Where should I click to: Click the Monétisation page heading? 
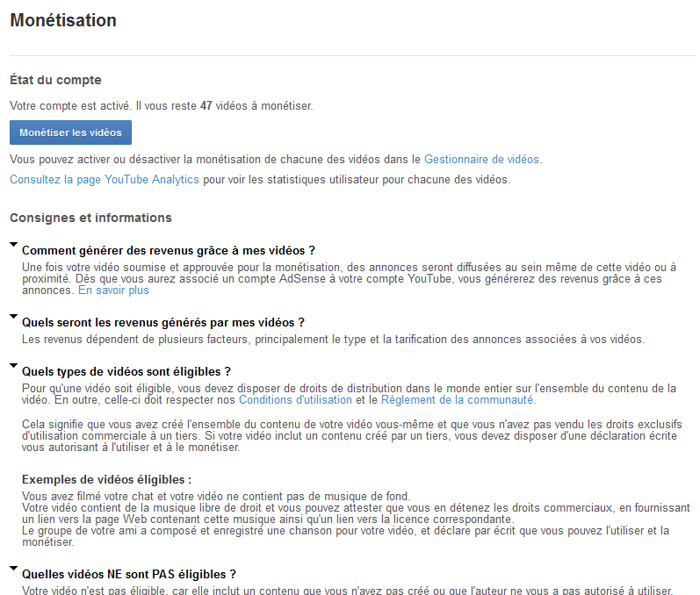[63, 20]
